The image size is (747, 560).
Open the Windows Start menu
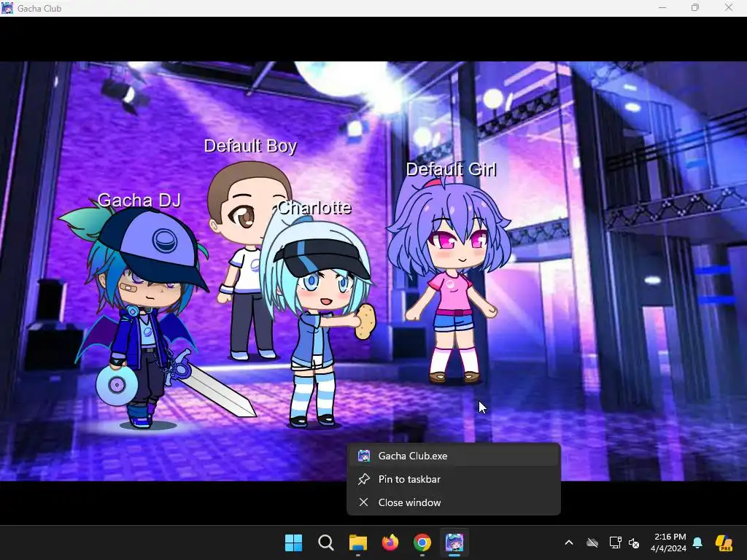293,542
